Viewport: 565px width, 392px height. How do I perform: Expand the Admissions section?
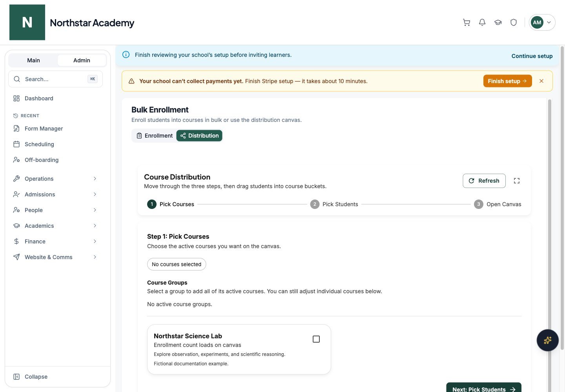[x=55, y=194]
